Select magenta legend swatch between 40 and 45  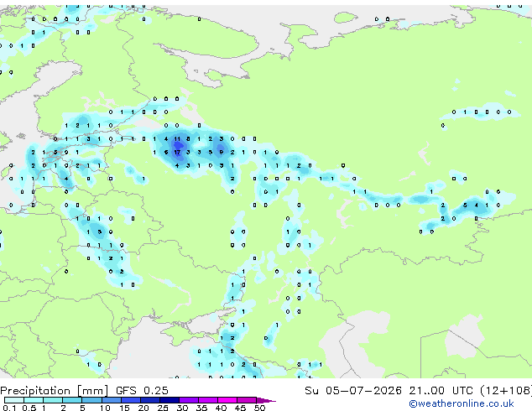pyautogui.click(x=227, y=400)
